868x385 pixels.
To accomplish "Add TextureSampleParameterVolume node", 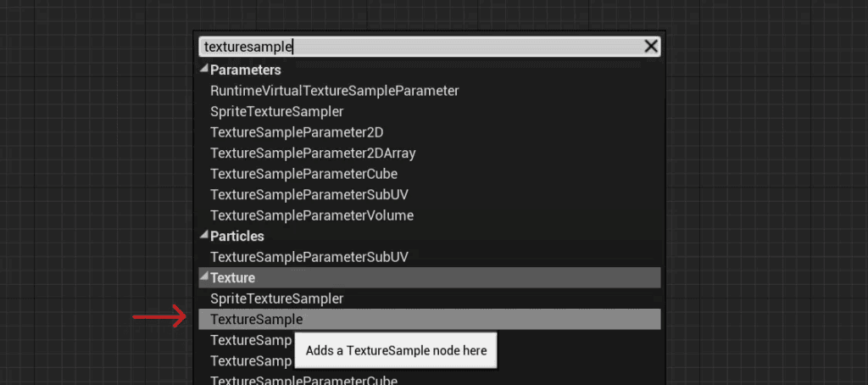I will tap(312, 215).
